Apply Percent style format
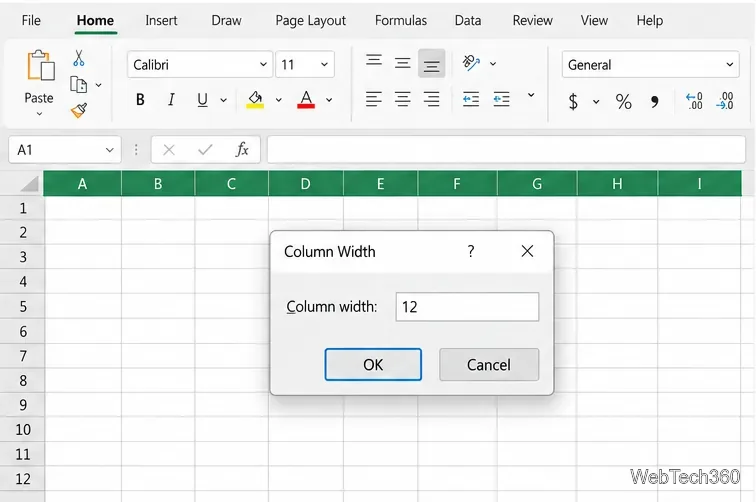The width and height of the screenshot is (756, 502). 623,102
